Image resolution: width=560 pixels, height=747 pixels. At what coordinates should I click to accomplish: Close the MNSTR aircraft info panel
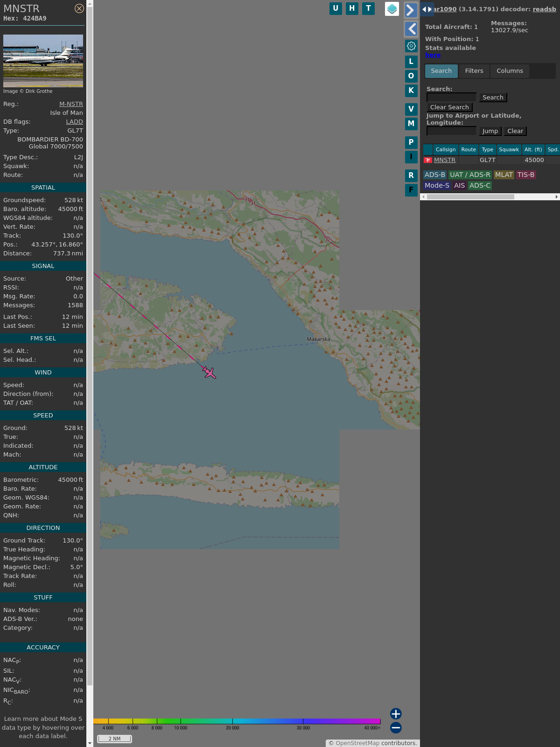coord(79,8)
